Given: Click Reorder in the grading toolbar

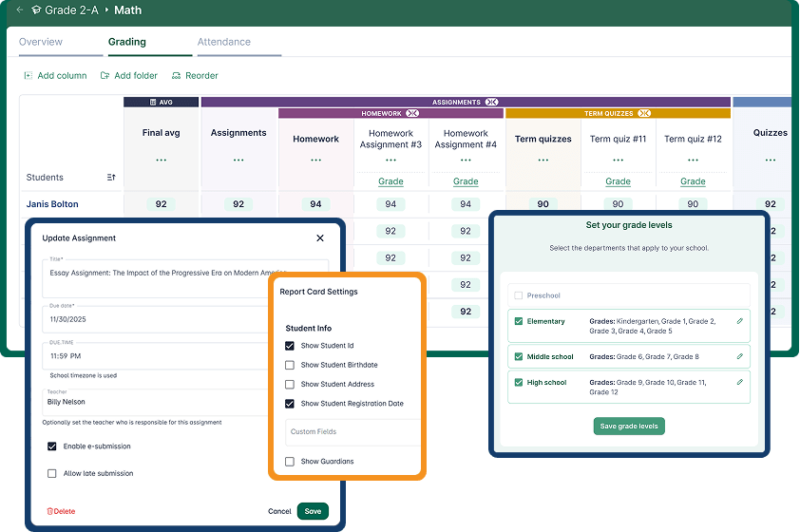Looking at the screenshot, I should click(195, 76).
